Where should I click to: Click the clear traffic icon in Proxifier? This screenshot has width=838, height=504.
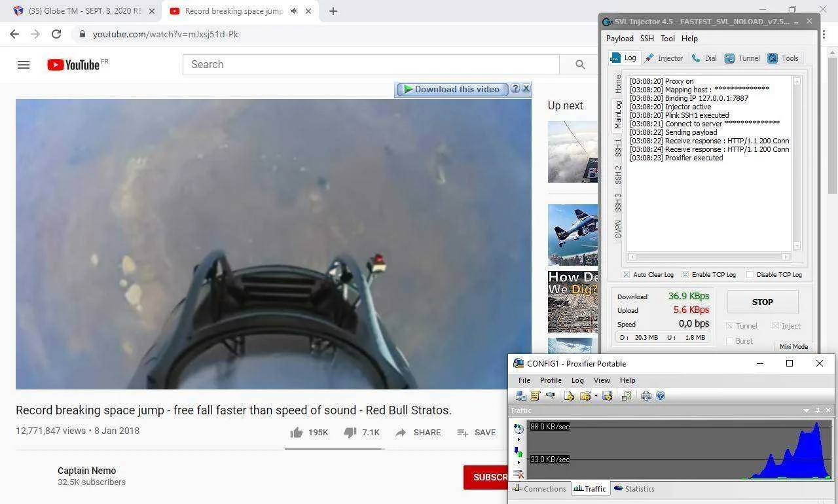point(519,474)
